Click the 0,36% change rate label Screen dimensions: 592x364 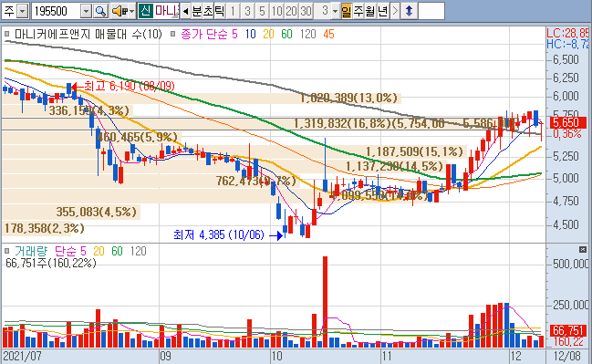(x=567, y=134)
